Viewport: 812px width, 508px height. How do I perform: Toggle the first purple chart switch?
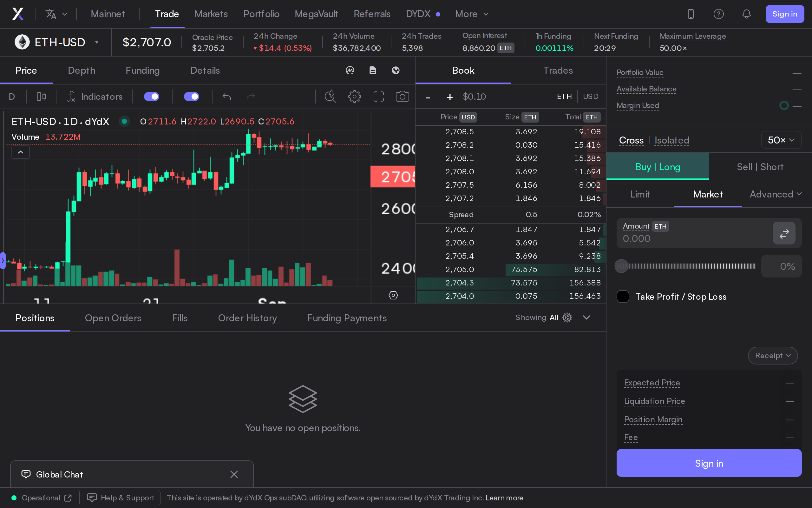(152, 97)
